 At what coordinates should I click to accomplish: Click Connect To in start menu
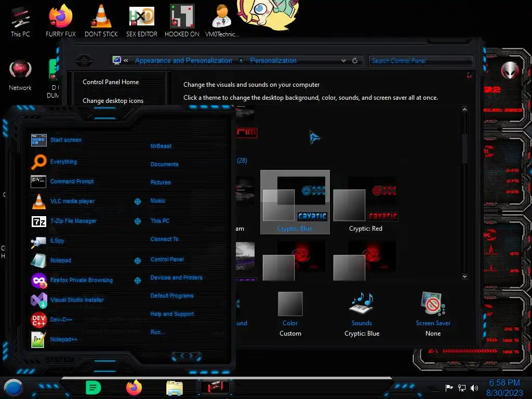tap(165, 239)
